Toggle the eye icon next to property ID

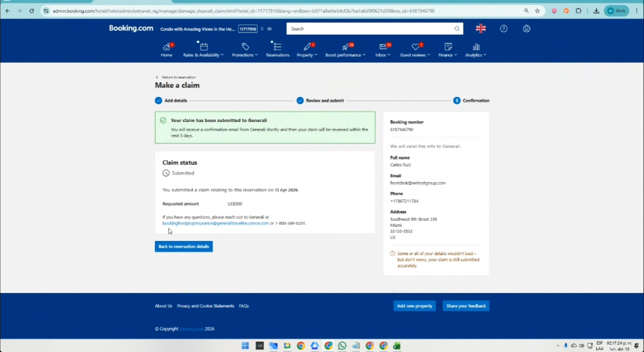pyautogui.click(x=270, y=29)
